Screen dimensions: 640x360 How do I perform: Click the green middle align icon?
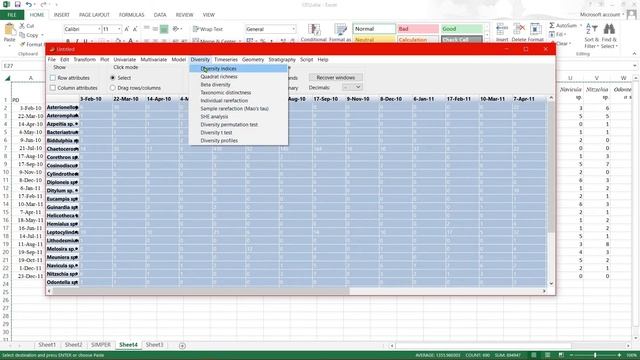tap(164, 29)
